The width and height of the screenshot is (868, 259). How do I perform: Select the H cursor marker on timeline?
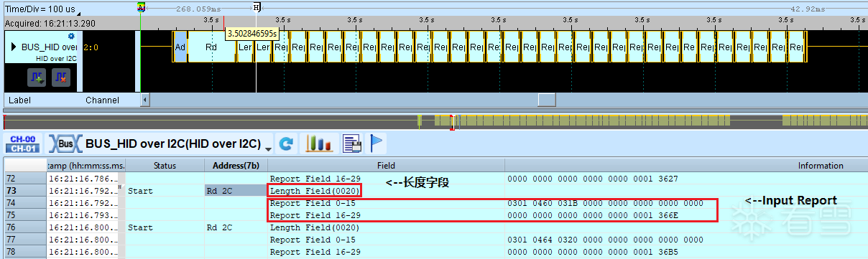pos(257,6)
